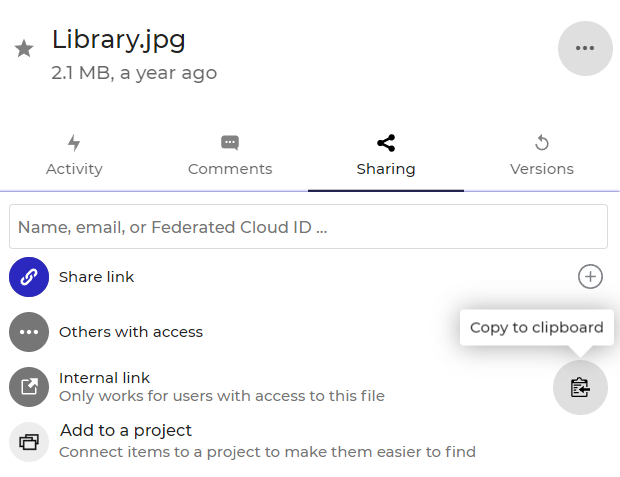Click the Add to a project icon
Image resolution: width=620 pixels, height=477 pixels.
pyautogui.click(x=29, y=441)
